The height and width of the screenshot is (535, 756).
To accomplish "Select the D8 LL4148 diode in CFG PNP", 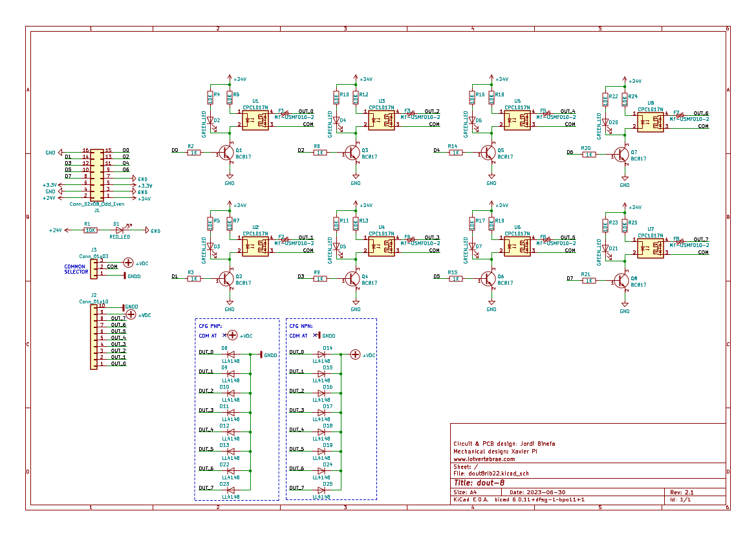I will click(231, 355).
